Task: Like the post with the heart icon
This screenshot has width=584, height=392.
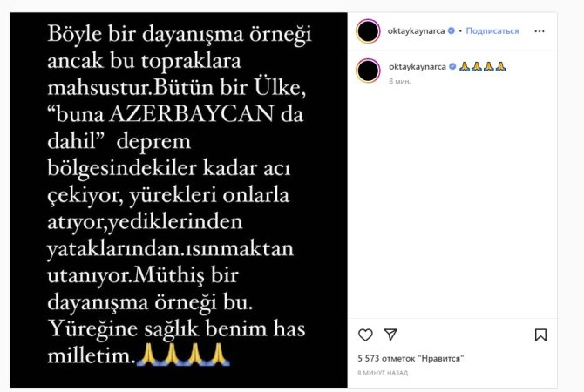Action: [365, 335]
